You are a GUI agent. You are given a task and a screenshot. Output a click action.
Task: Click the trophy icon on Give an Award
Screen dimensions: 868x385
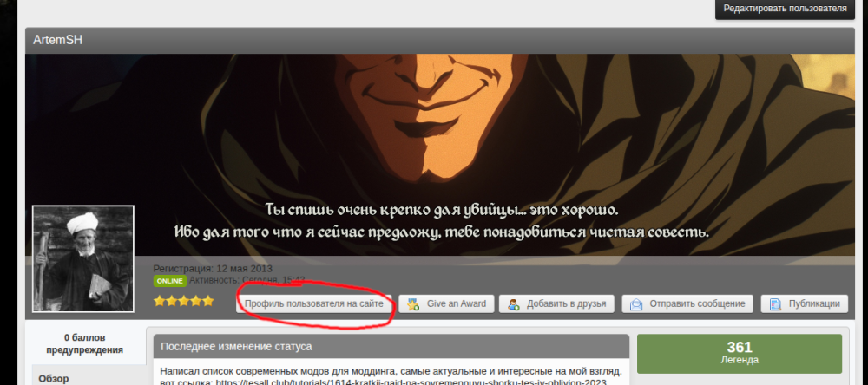[413, 304]
